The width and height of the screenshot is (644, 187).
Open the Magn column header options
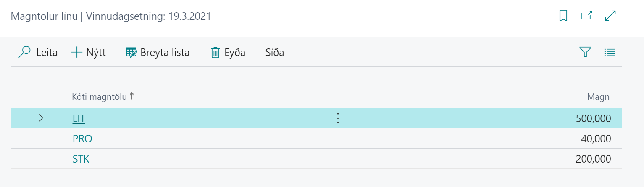pos(598,97)
